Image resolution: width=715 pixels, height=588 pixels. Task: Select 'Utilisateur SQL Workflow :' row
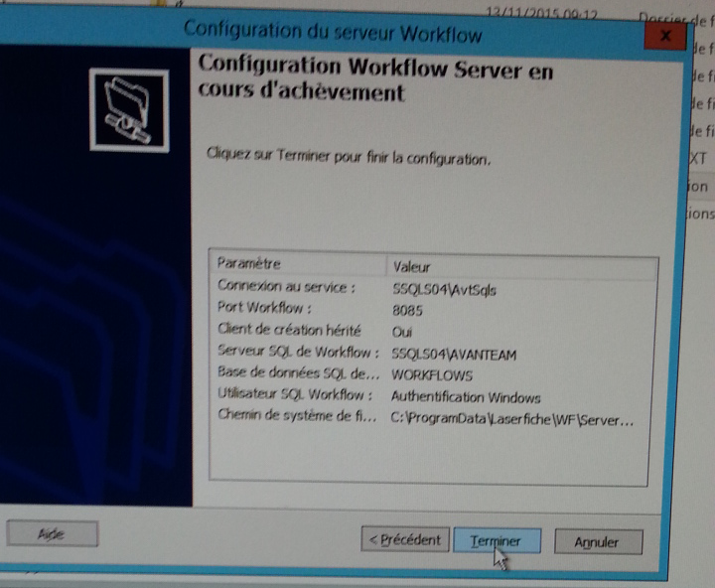point(433,395)
